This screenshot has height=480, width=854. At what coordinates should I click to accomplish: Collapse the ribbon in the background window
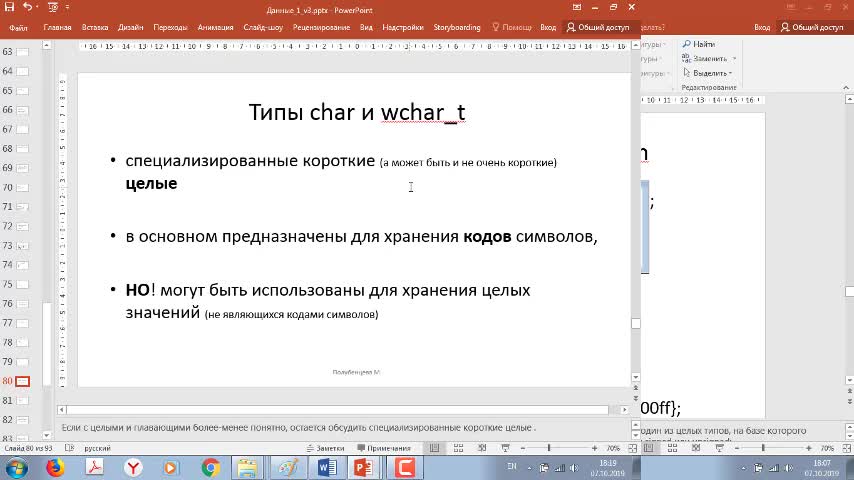pyautogui.click(x=846, y=87)
